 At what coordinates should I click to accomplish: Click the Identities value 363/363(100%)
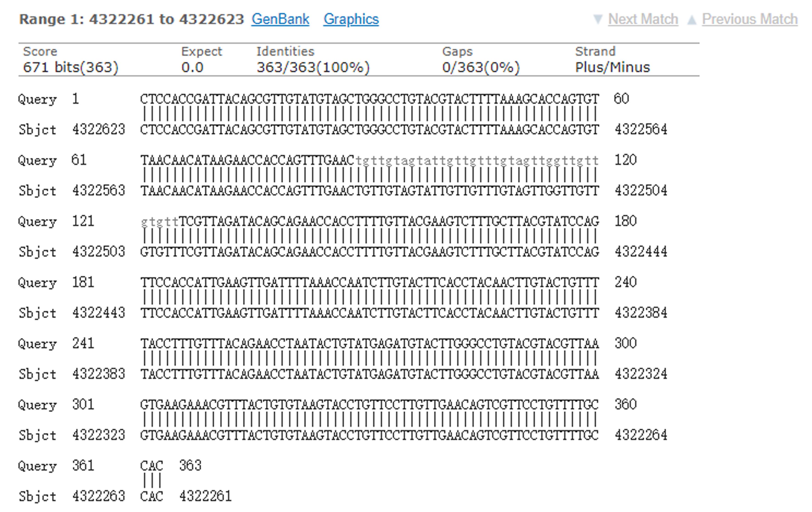click(313, 67)
